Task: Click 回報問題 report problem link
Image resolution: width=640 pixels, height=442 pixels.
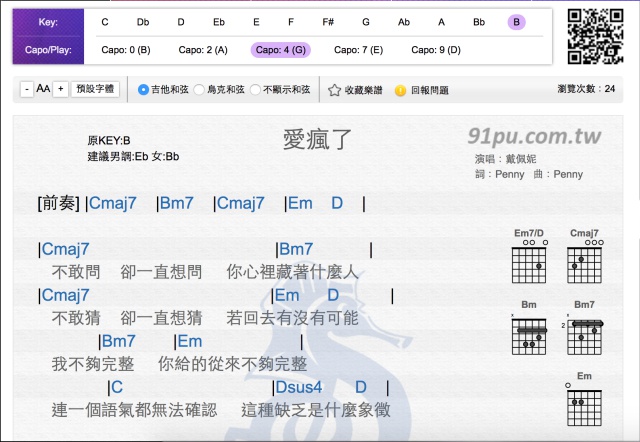Action: tap(429, 90)
